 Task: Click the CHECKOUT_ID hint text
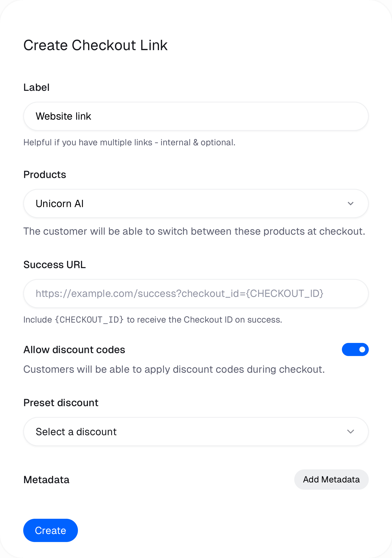pos(153,320)
